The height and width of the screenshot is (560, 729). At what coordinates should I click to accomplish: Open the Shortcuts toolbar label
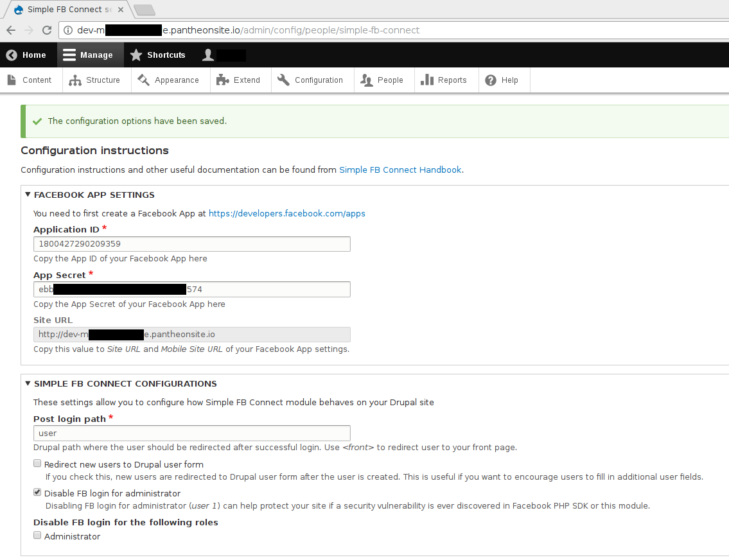point(166,55)
